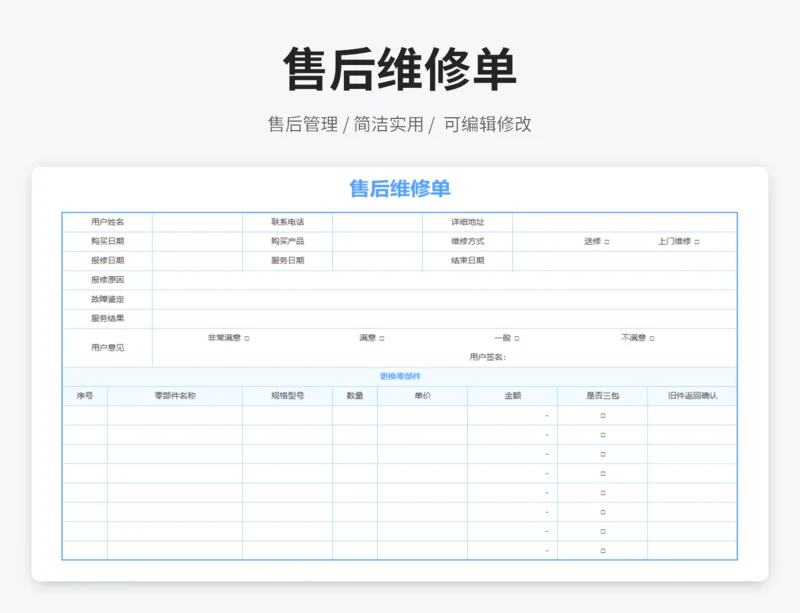Image resolution: width=800 pixels, height=613 pixels.
Task: Click the blank field beside 详细地址
Action: (x=625, y=222)
